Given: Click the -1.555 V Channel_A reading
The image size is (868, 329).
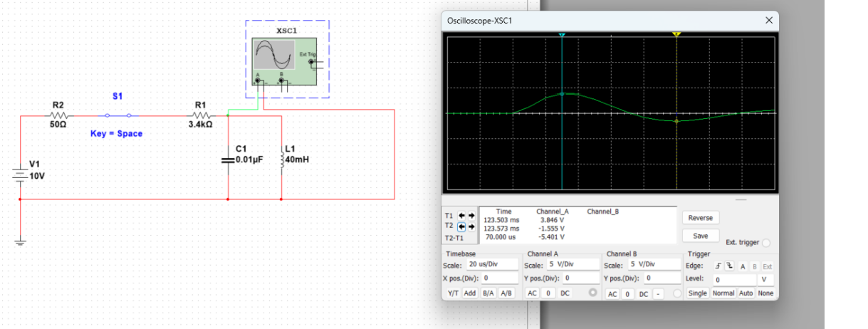Looking at the screenshot, I should 552,229.
